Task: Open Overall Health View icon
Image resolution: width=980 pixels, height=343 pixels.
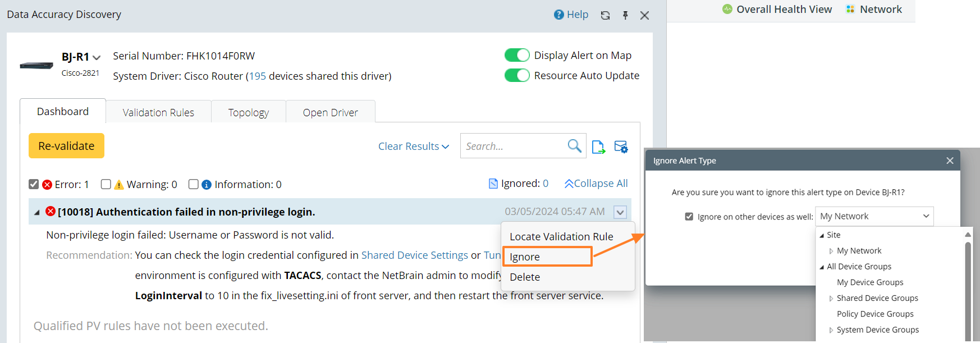Action: [x=727, y=9]
